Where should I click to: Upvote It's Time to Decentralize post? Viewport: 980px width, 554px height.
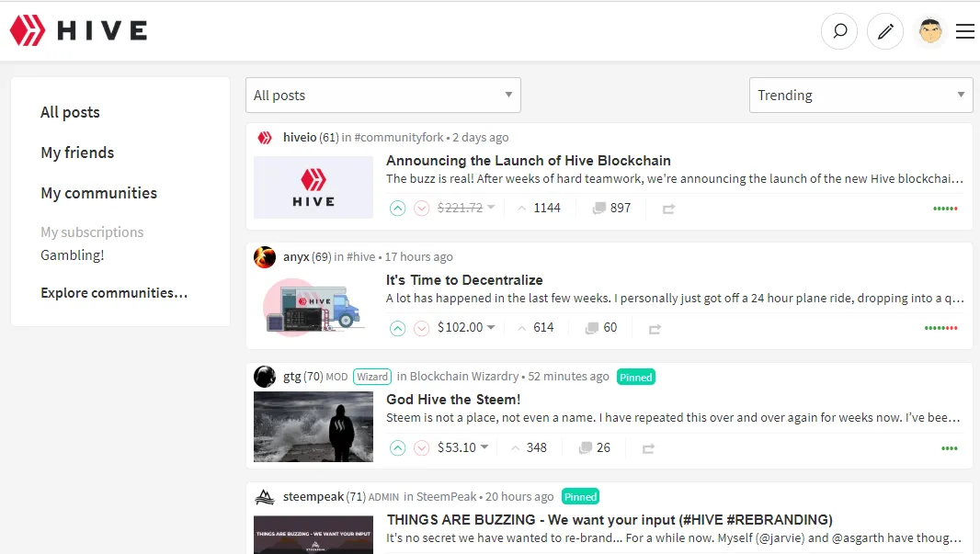397,328
